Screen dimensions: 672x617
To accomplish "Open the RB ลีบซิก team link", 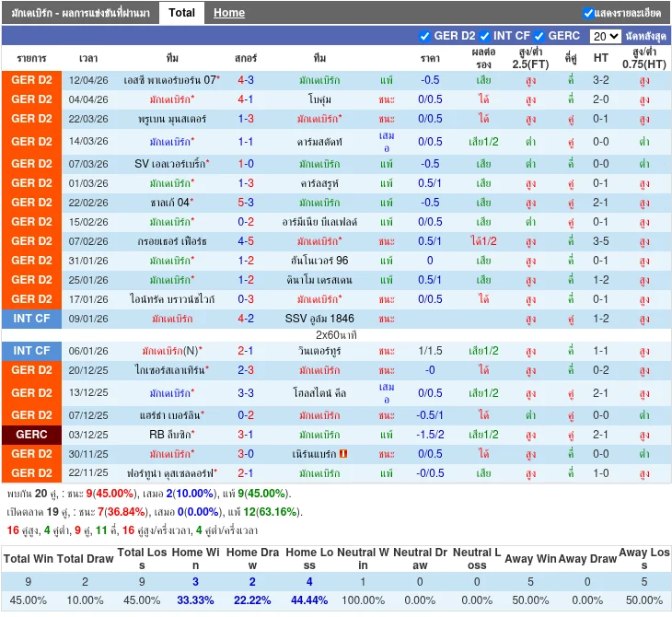I will click(x=173, y=435).
